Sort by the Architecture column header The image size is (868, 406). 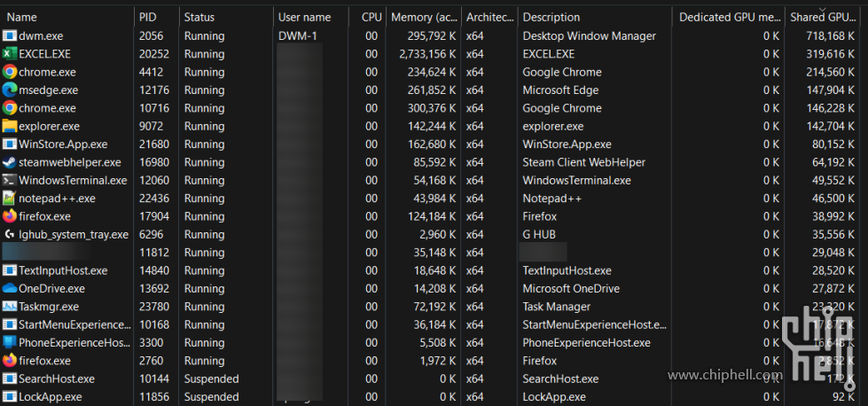(x=490, y=17)
